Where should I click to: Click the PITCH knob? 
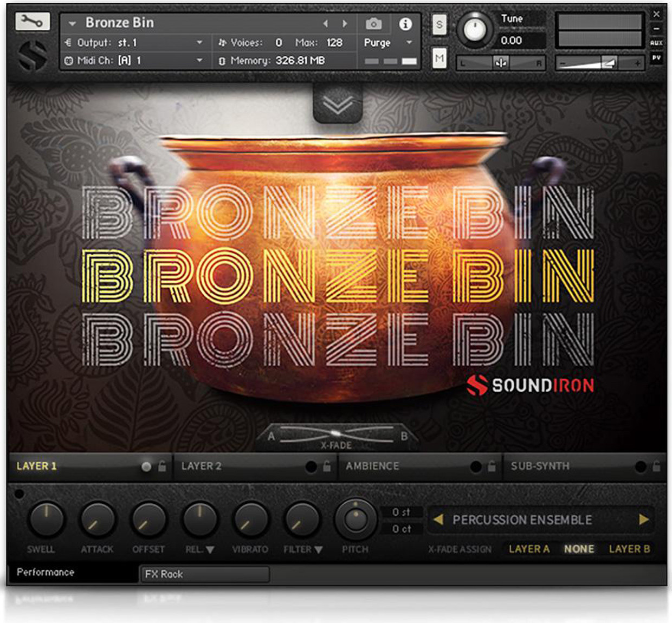coord(356,519)
